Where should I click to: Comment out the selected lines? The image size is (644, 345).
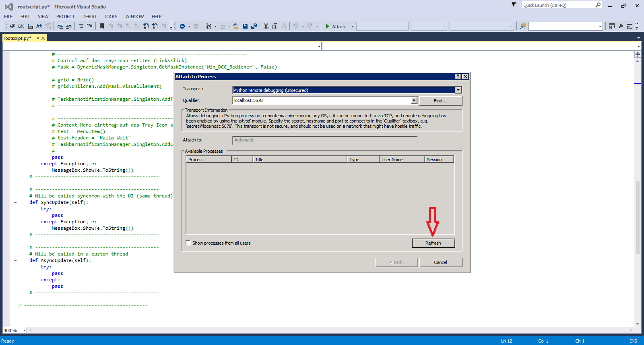pos(81,26)
